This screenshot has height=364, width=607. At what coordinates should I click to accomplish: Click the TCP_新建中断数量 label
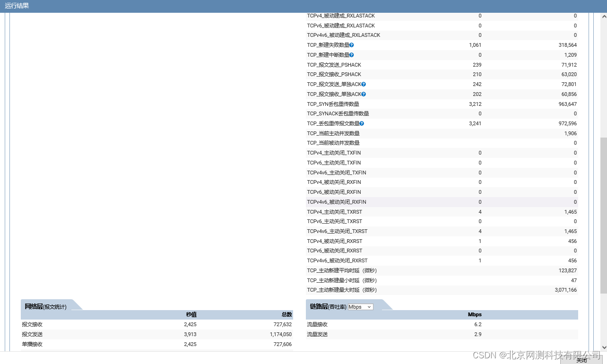point(328,55)
